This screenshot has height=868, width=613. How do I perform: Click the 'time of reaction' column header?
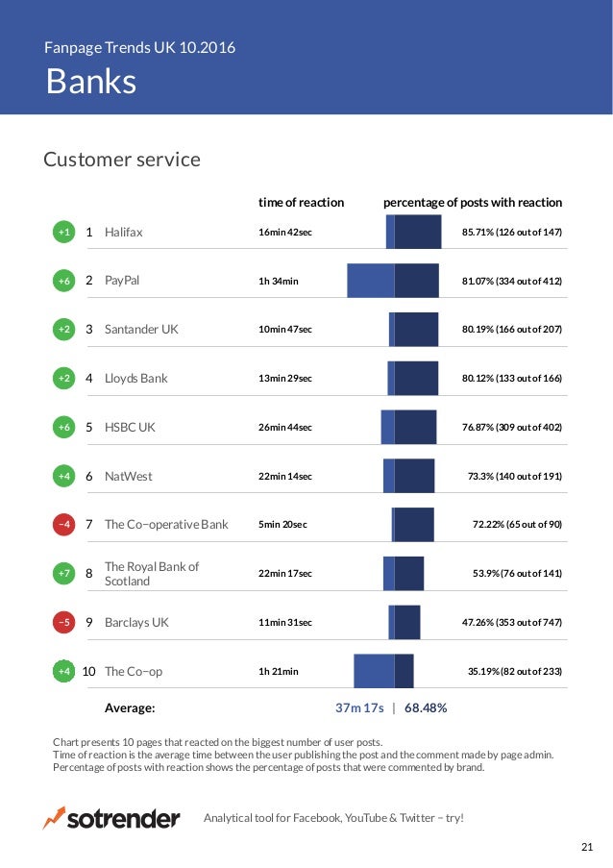[x=301, y=203]
